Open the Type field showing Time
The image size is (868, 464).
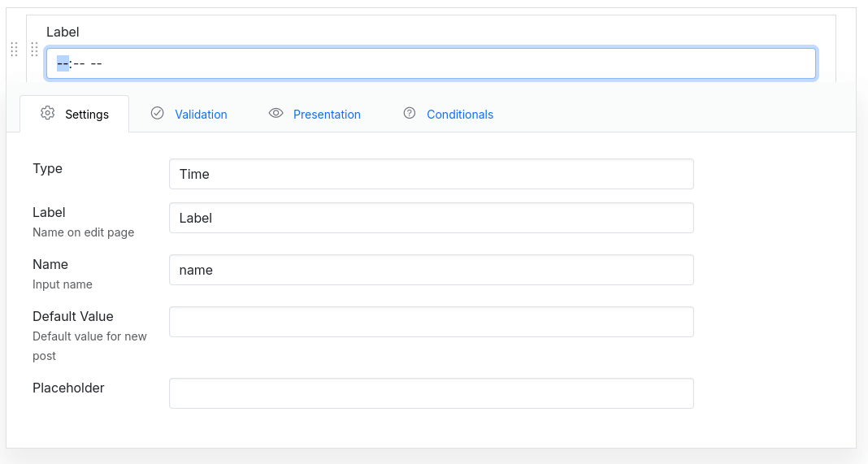(431, 174)
